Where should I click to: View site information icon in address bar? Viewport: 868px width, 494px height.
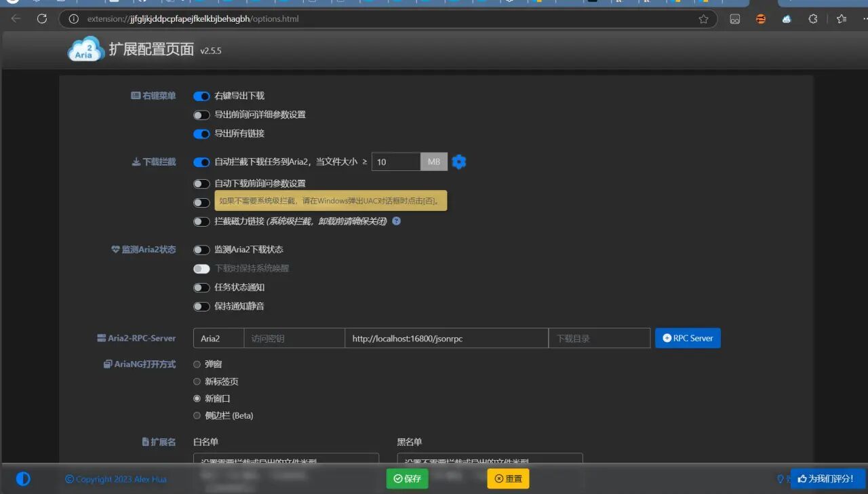point(74,19)
